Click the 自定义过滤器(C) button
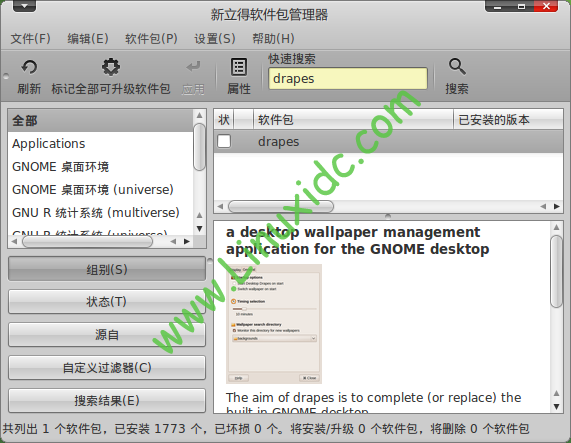The image size is (571, 443). point(107,367)
